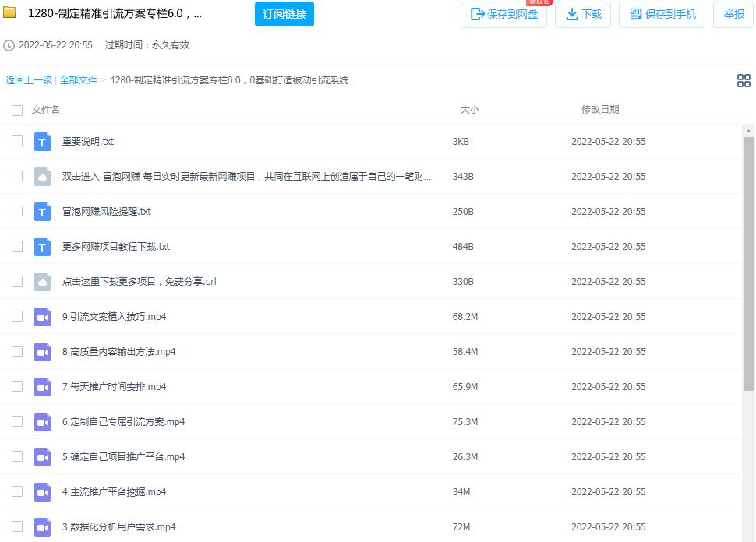756x542 pixels.
Task: Open file 冒泡网赚风险提醒.txt
Action: pos(107,212)
